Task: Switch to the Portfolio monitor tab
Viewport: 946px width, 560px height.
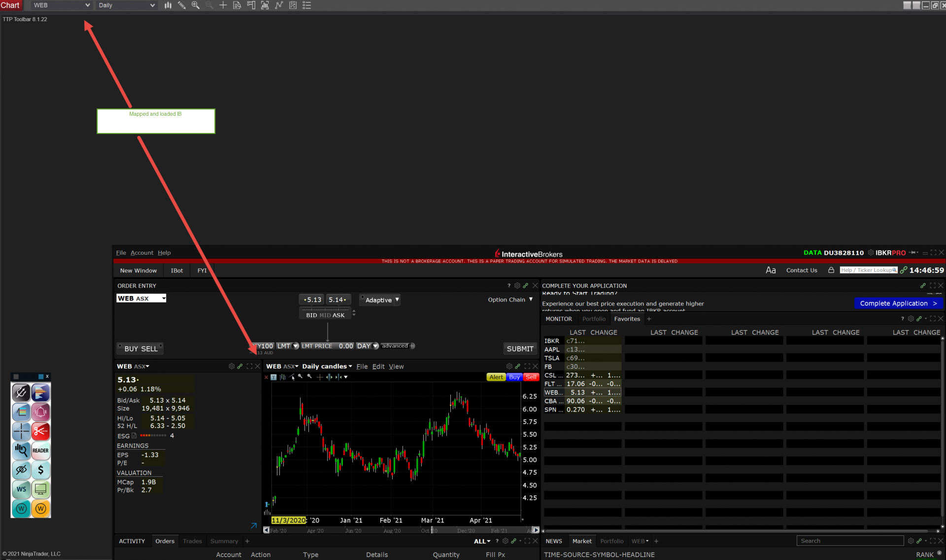Action: tap(594, 319)
